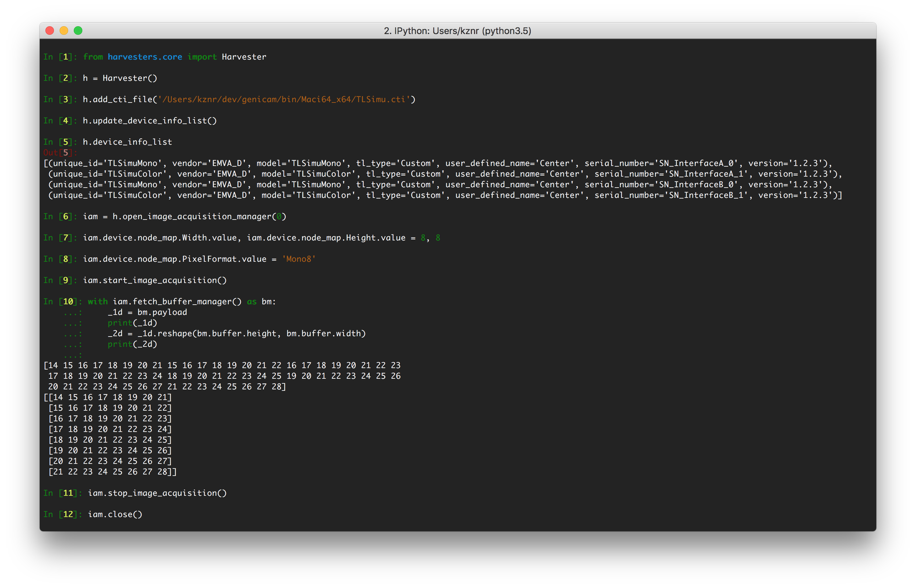Click the red 'Out[5]:' label

60,153
